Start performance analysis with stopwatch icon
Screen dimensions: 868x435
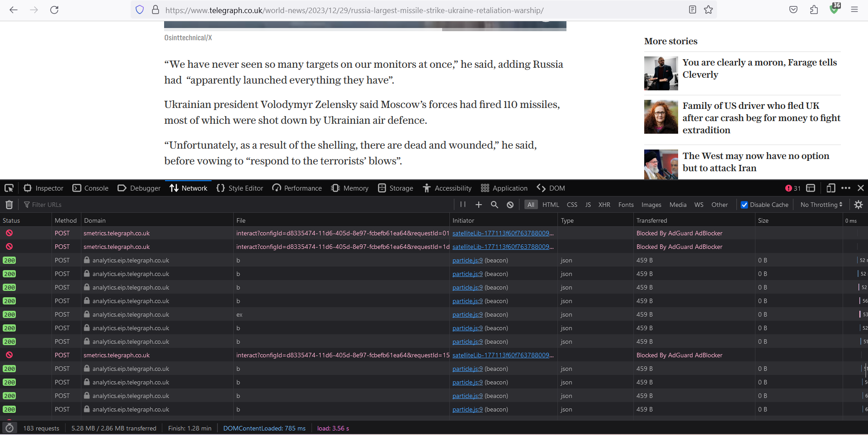[x=9, y=428]
